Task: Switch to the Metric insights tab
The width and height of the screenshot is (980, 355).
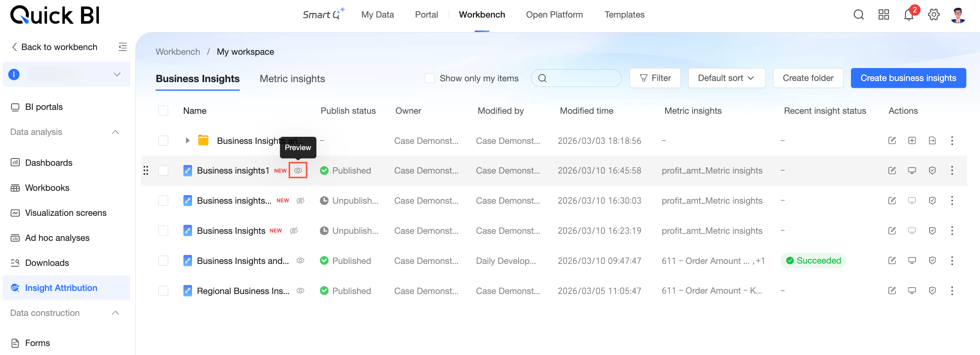Action: point(292,79)
